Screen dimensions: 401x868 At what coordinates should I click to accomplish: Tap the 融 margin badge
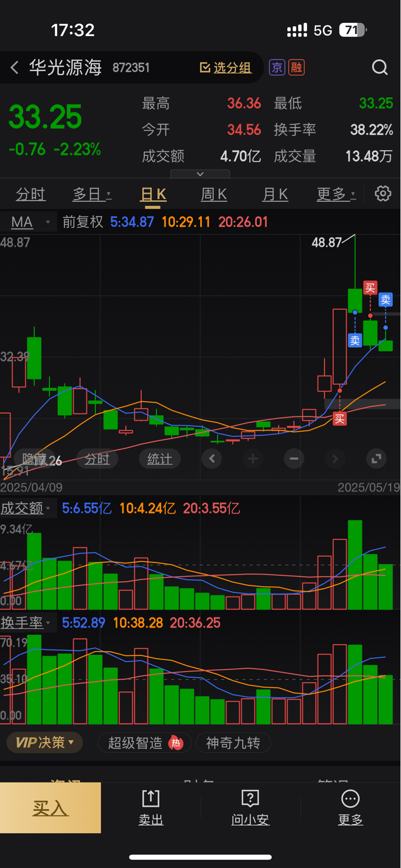pos(297,67)
